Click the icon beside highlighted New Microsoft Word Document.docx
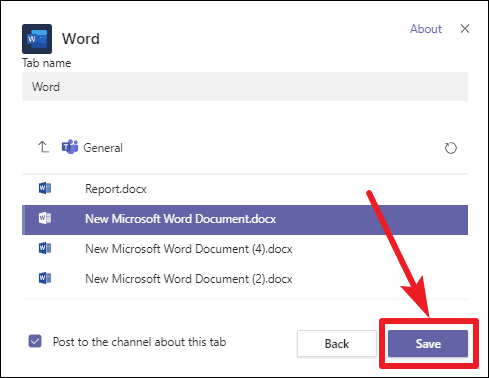This screenshot has height=378, width=489. pos(45,218)
